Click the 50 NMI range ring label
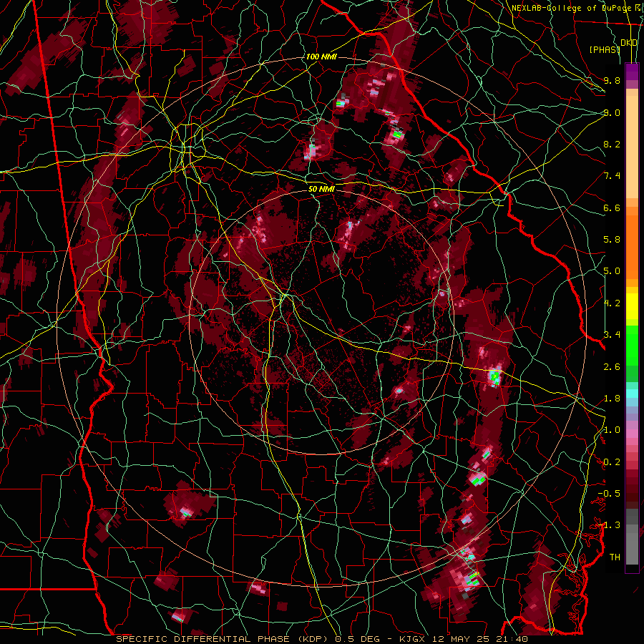This screenshot has width=644, height=644. [x=321, y=189]
